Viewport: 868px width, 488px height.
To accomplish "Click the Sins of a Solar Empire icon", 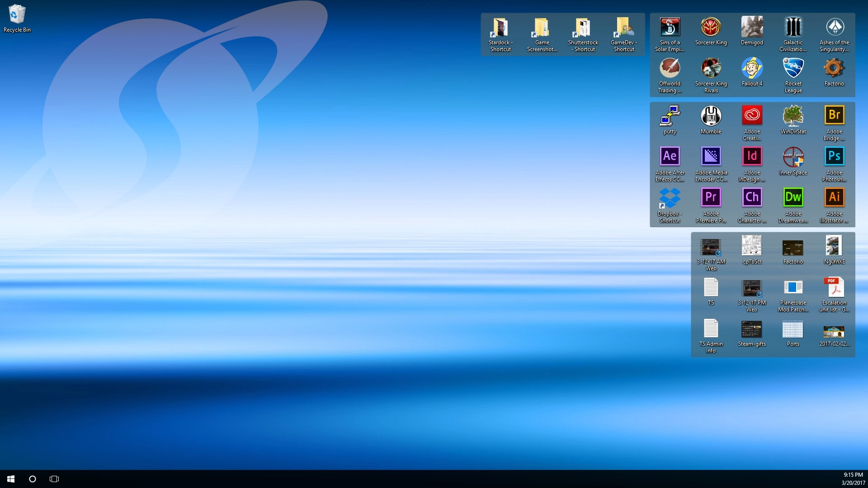I will coord(670,27).
